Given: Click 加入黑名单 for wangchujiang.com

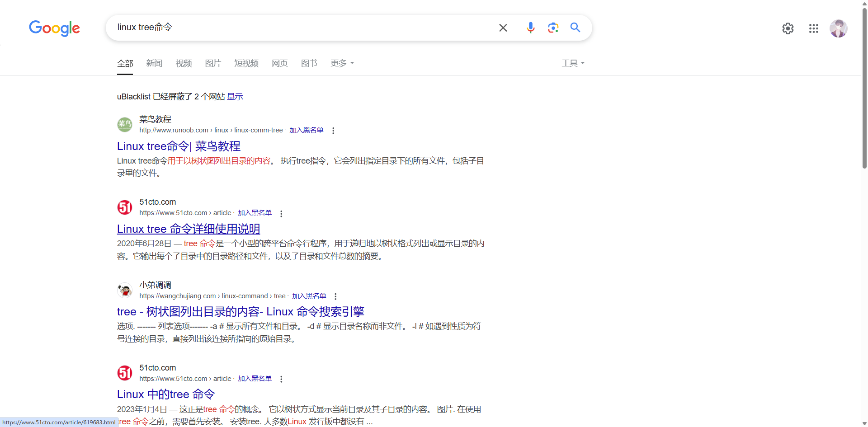Looking at the screenshot, I should click(x=309, y=296).
